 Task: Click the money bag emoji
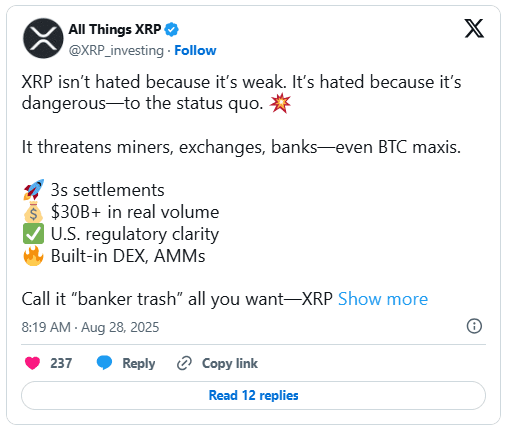coord(33,212)
